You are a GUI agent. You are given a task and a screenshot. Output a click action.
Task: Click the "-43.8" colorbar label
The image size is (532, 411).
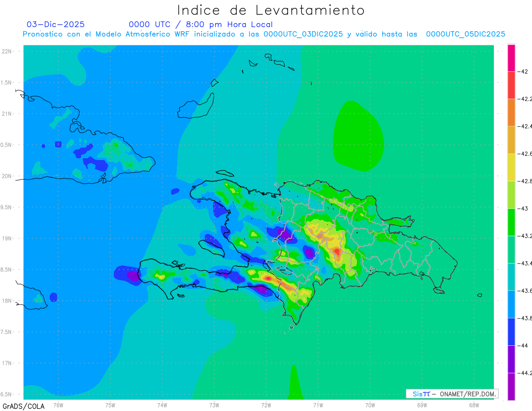524,318
